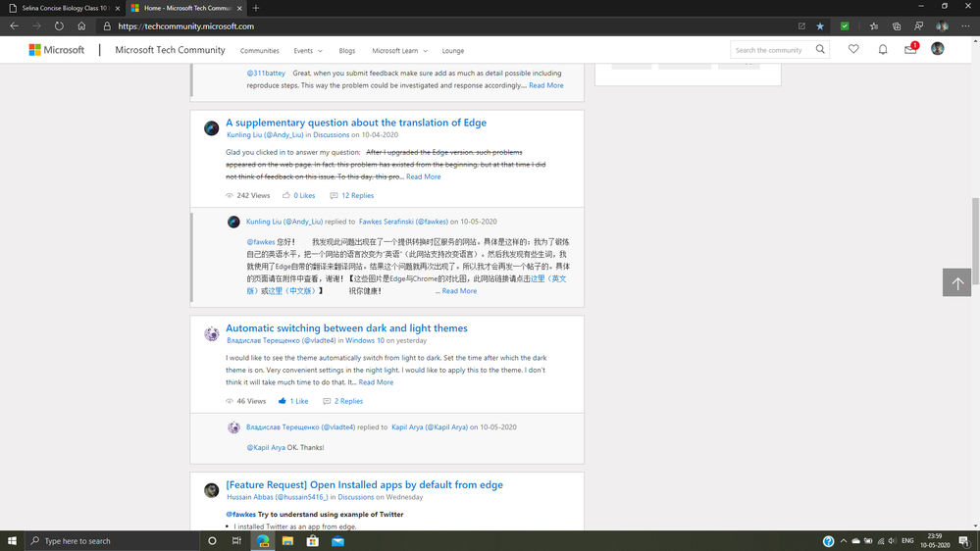The height and width of the screenshot is (551, 980).
Task: Open File Explorer from taskbar
Action: [x=287, y=541]
